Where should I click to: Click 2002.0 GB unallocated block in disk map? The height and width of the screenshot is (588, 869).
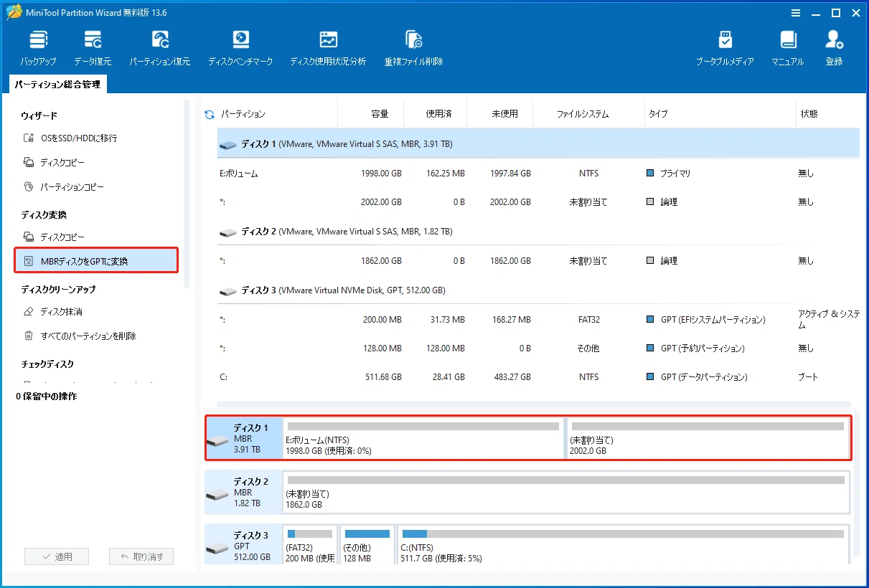708,438
